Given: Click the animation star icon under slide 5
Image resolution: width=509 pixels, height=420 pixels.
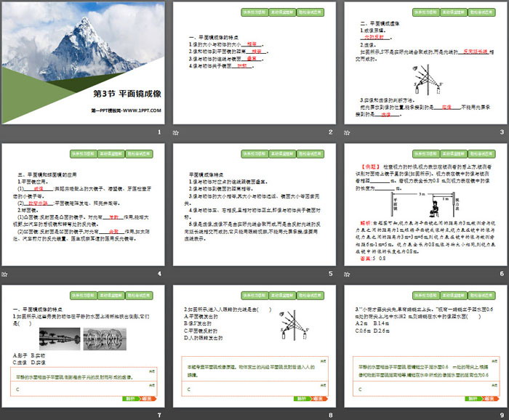Looking at the screenshot, I should pyautogui.click(x=175, y=274).
